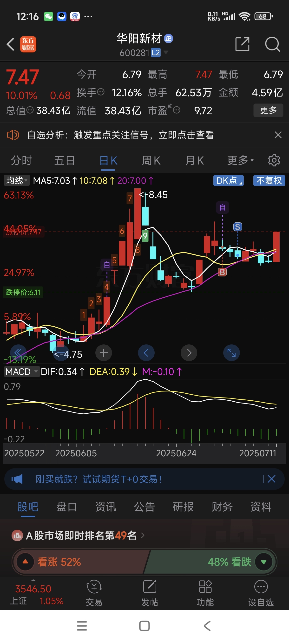This screenshot has height=644, width=289.
Task: Toggle the DK点 signal button
Action: tap(228, 180)
